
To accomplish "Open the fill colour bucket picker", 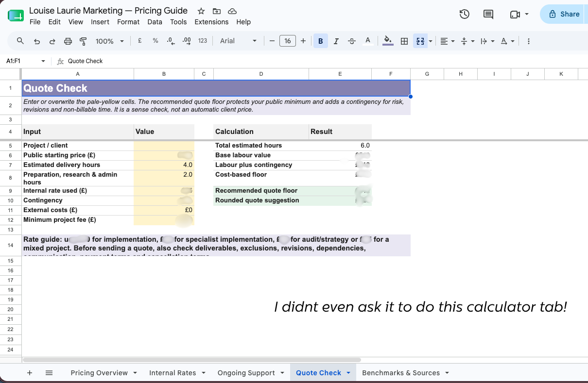I will coord(388,41).
